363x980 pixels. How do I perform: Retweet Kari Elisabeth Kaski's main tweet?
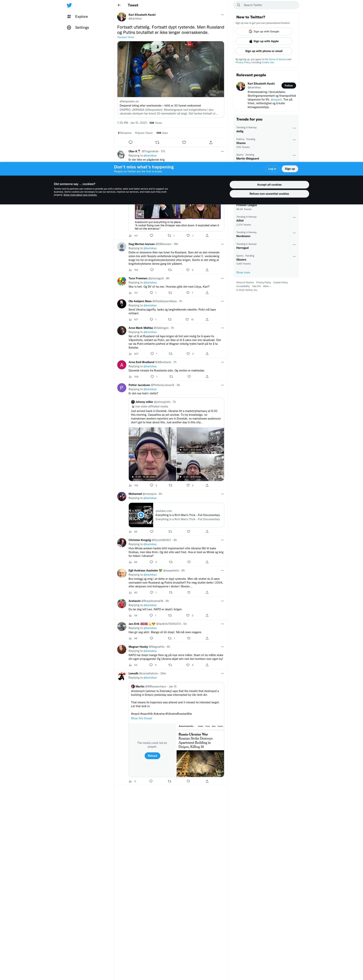pyautogui.click(x=157, y=142)
